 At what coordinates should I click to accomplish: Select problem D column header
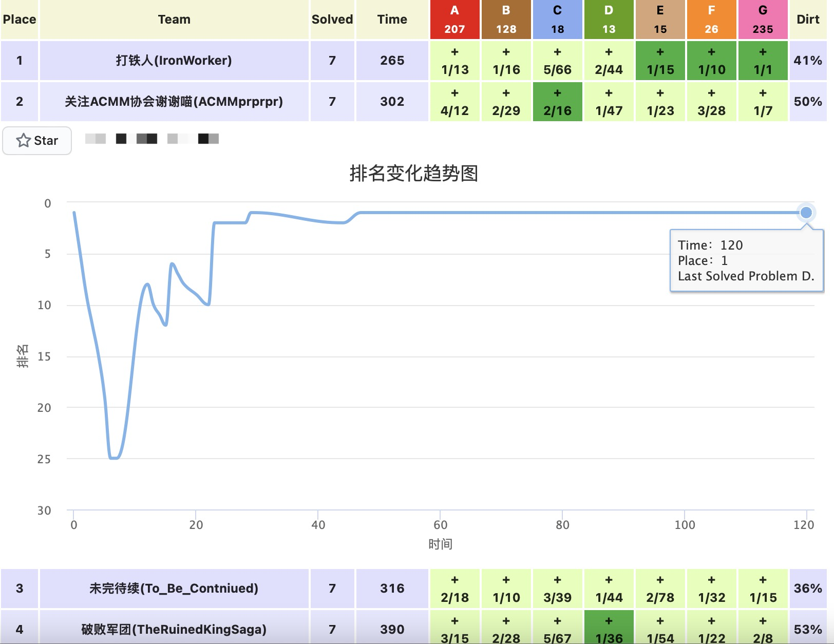[x=609, y=20]
